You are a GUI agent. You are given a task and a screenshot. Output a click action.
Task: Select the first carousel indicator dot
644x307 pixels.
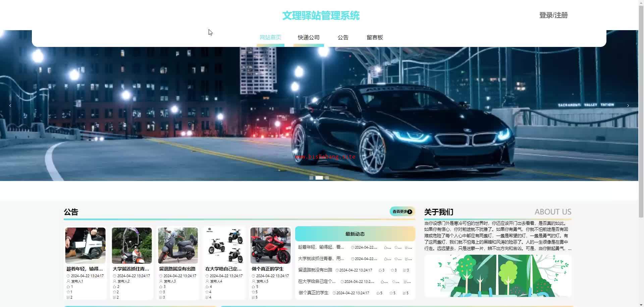point(311,178)
